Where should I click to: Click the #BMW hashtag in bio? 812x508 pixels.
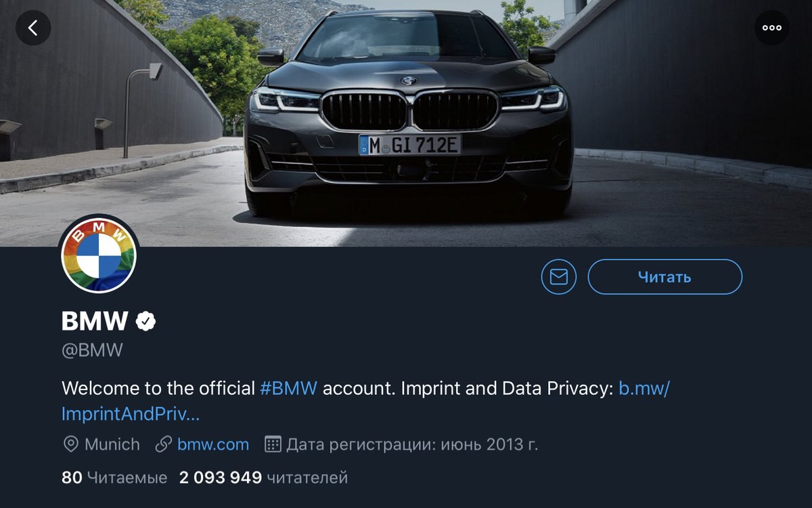click(x=288, y=389)
